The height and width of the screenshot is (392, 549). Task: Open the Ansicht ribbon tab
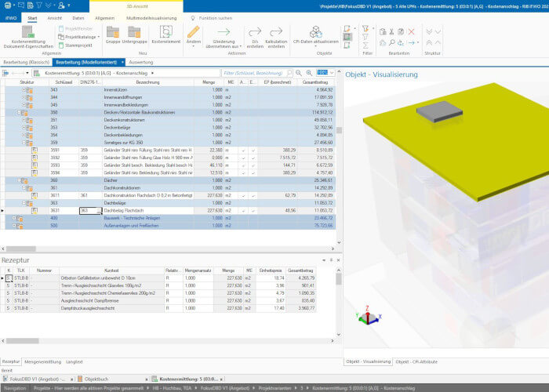point(55,18)
